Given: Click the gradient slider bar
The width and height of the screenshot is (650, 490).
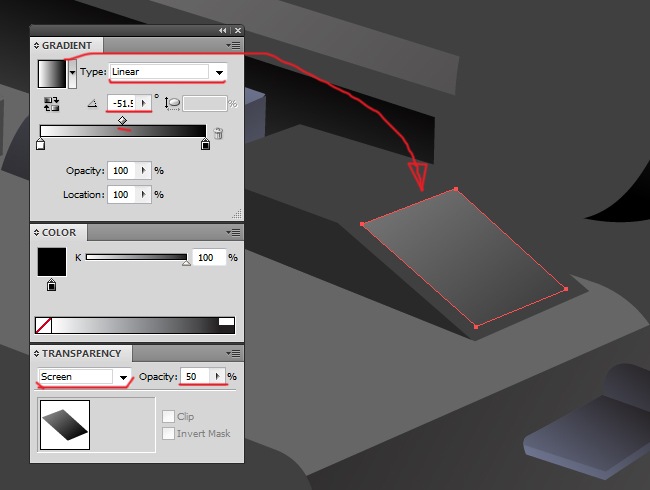Looking at the screenshot, I should (123, 131).
